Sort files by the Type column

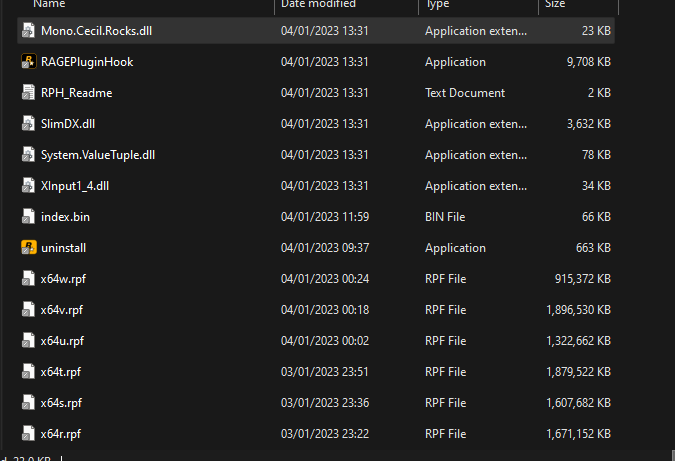[438, 5]
